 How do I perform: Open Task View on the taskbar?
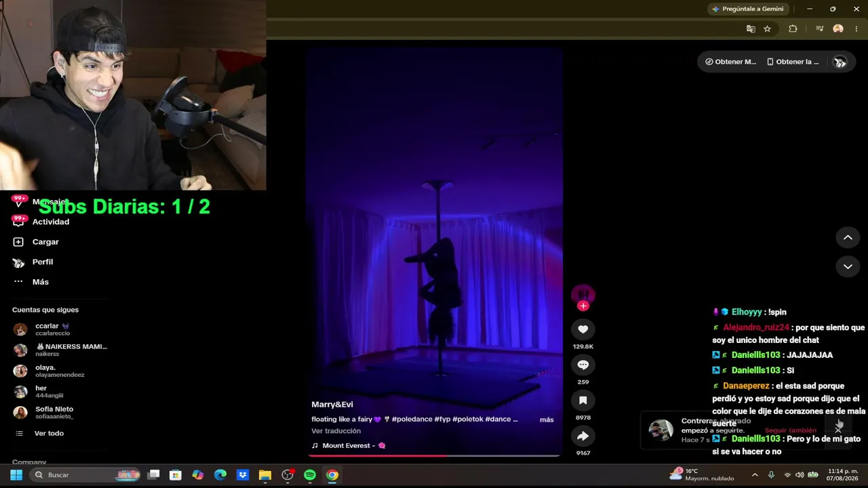point(154,474)
